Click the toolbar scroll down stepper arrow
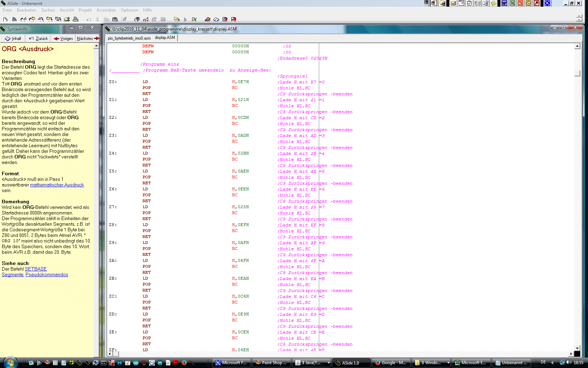The image size is (588, 368). 579,20
